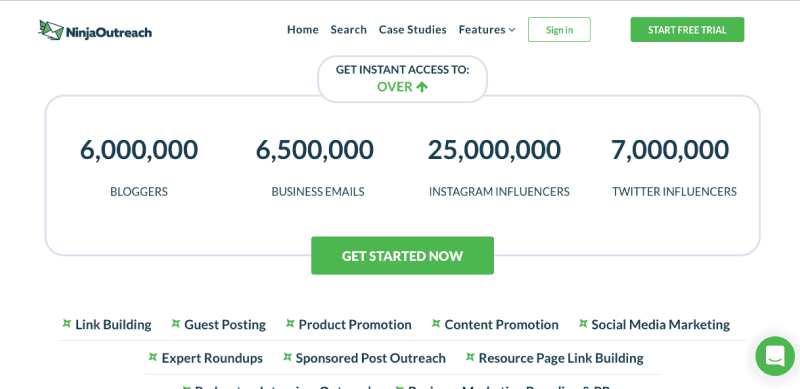This screenshot has height=389, width=800.
Task: Go to the Home page
Action: (x=303, y=30)
